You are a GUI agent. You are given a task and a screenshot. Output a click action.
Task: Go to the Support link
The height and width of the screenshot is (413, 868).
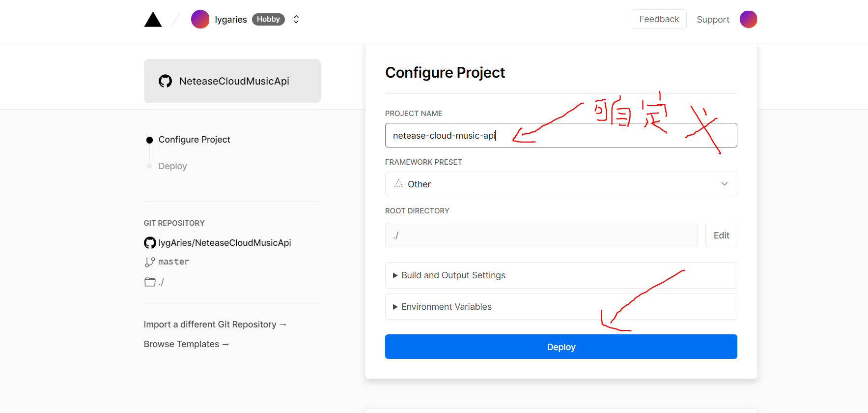click(713, 20)
